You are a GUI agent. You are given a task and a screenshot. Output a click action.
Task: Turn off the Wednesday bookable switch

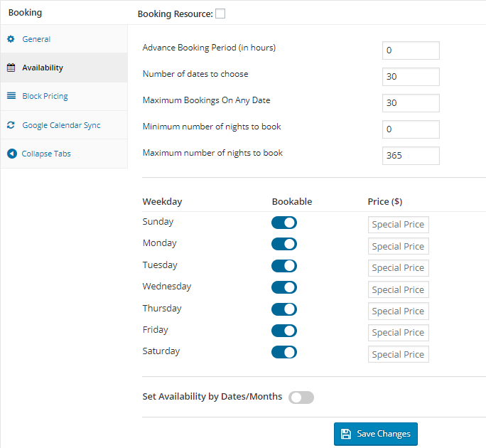(284, 287)
